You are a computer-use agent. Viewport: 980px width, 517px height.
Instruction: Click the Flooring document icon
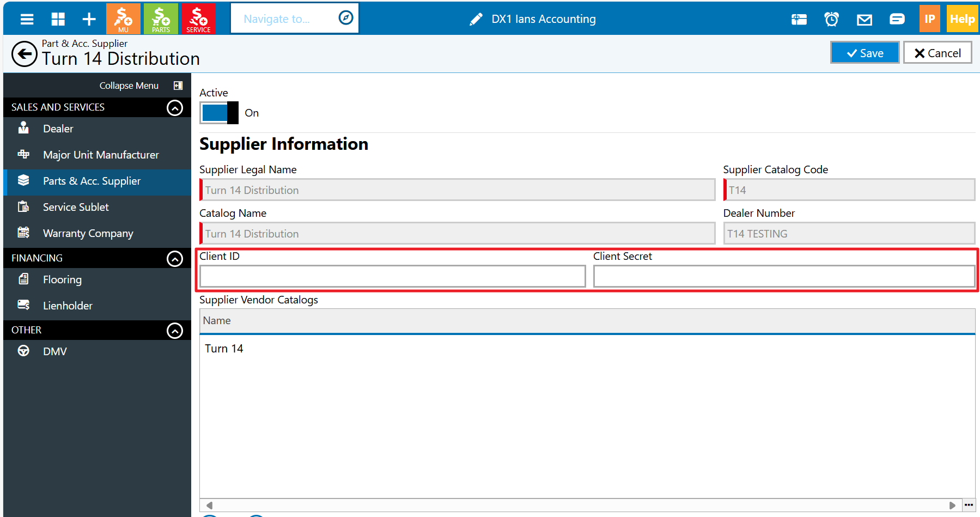23,279
